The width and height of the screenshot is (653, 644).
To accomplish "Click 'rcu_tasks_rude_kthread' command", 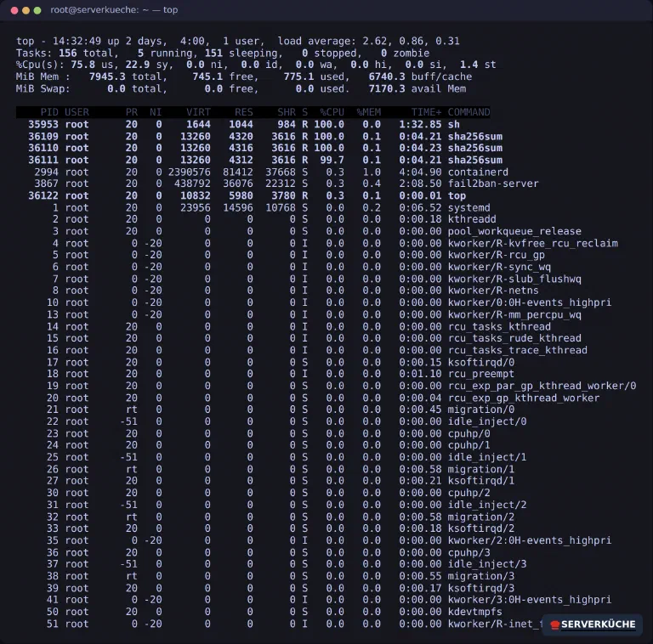I will (x=514, y=338).
